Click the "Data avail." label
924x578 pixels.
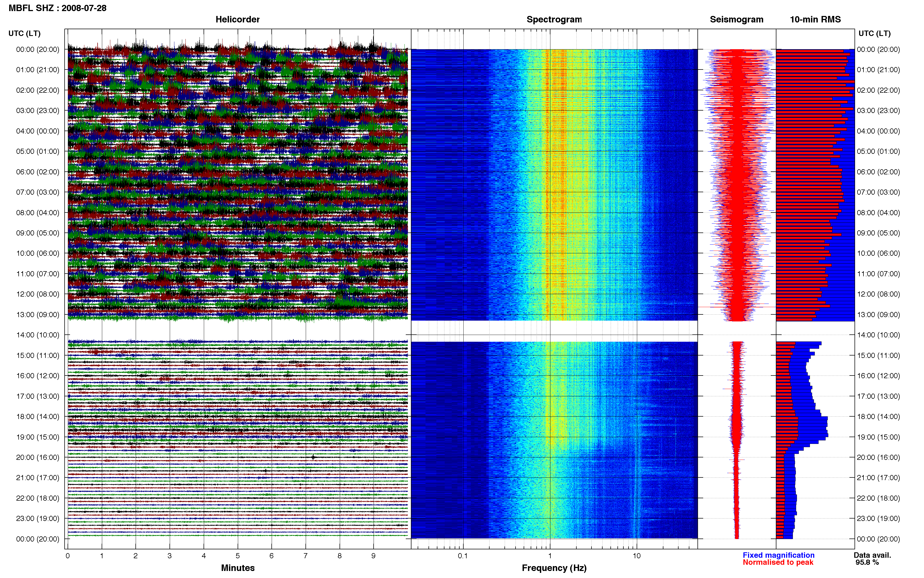[x=872, y=555]
